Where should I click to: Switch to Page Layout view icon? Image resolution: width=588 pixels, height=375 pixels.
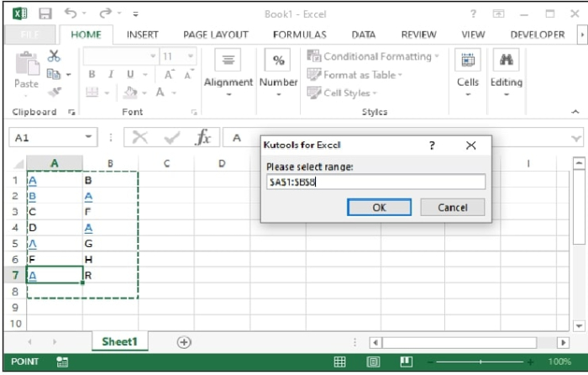pyautogui.click(x=373, y=362)
